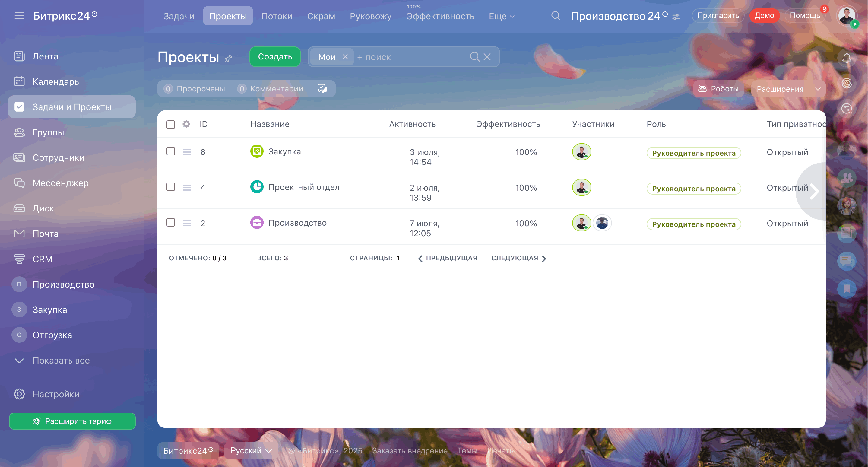
Task: Click the search magnifier in top bar
Action: point(556,16)
